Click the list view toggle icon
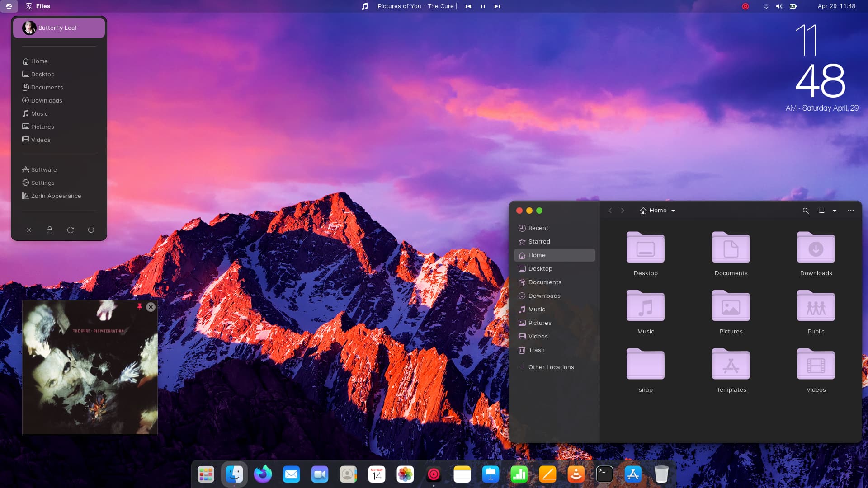This screenshot has width=868, height=488. tap(821, 211)
